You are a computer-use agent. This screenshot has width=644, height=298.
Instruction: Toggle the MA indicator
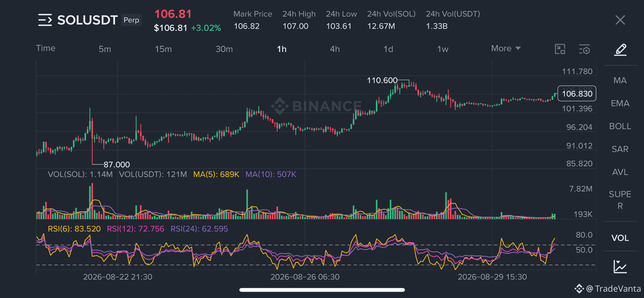pyautogui.click(x=620, y=80)
